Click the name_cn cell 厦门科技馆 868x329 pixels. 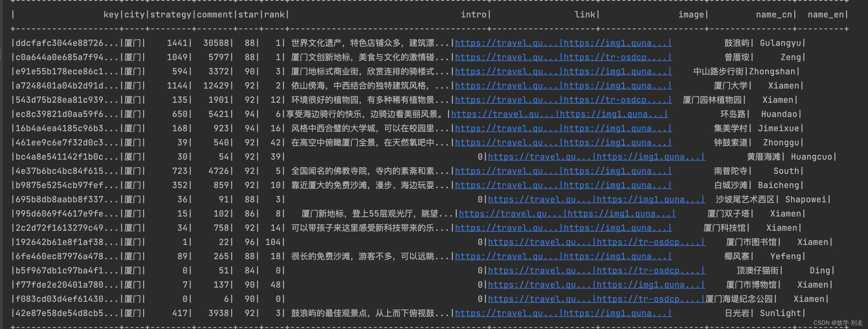click(724, 228)
